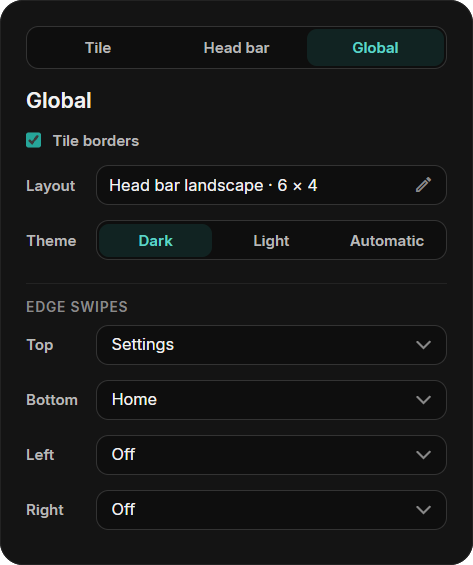Set theme to Automatic

tap(387, 240)
